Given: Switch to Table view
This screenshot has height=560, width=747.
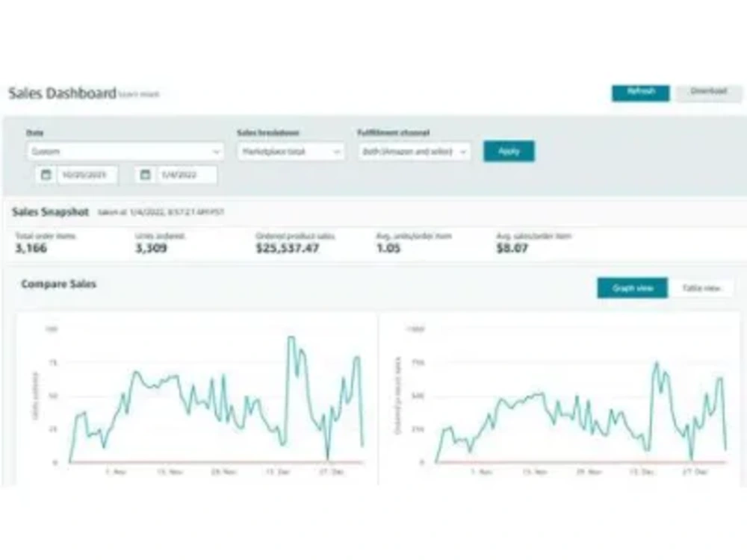Looking at the screenshot, I should [x=701, y=288].
